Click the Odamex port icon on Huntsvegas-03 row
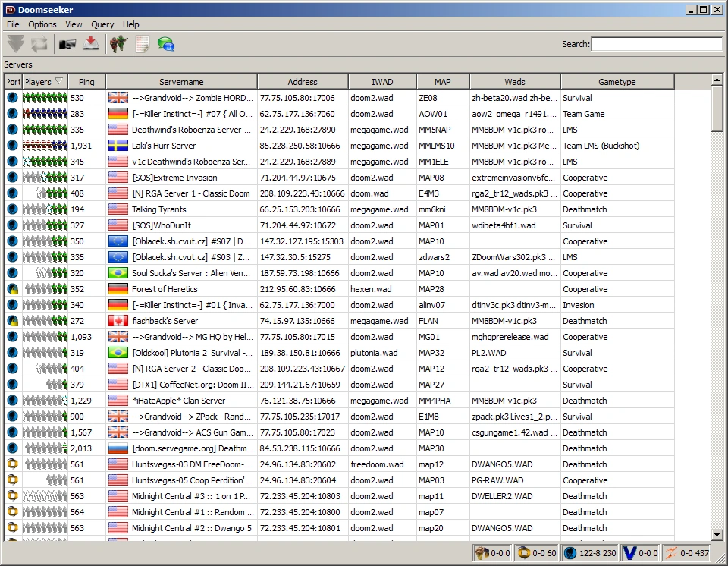 click(x=13, y=464)
